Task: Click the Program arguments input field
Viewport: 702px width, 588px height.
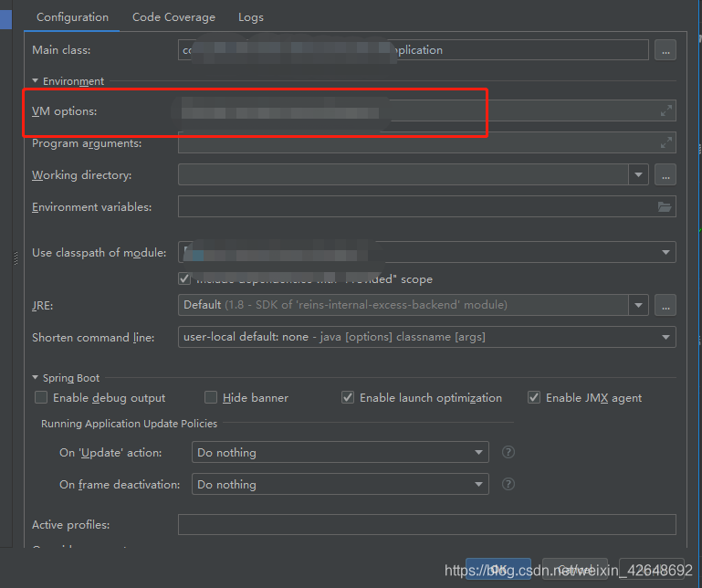Action: click(x=426, y=142)
